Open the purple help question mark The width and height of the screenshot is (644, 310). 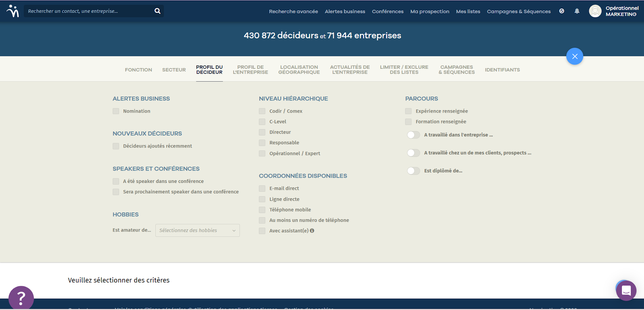coord(21,298)
